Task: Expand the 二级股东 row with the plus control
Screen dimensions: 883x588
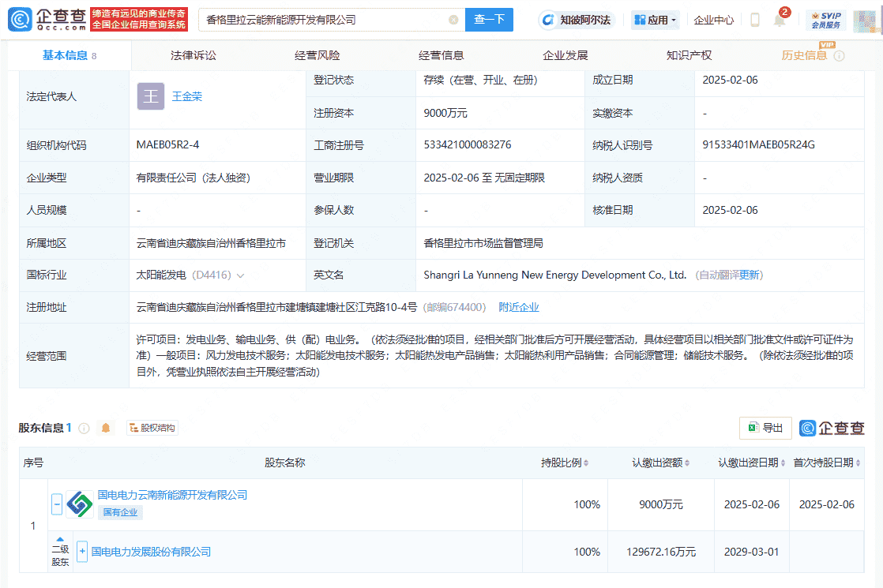Action: (81, 550)
